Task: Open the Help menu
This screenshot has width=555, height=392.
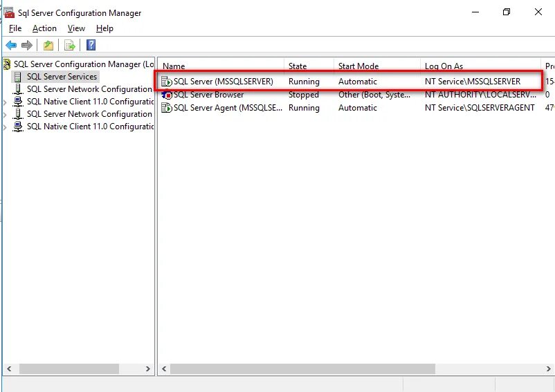Action: (104, 28)
